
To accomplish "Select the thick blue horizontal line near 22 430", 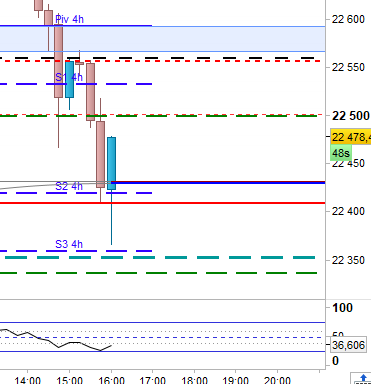I will point(218,182).
